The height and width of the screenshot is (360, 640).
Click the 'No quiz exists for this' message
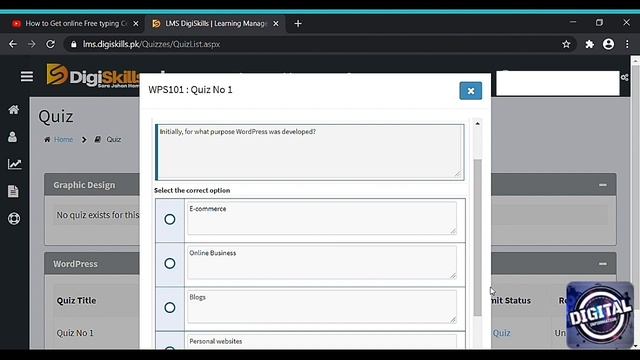click(x=98, y=215)
